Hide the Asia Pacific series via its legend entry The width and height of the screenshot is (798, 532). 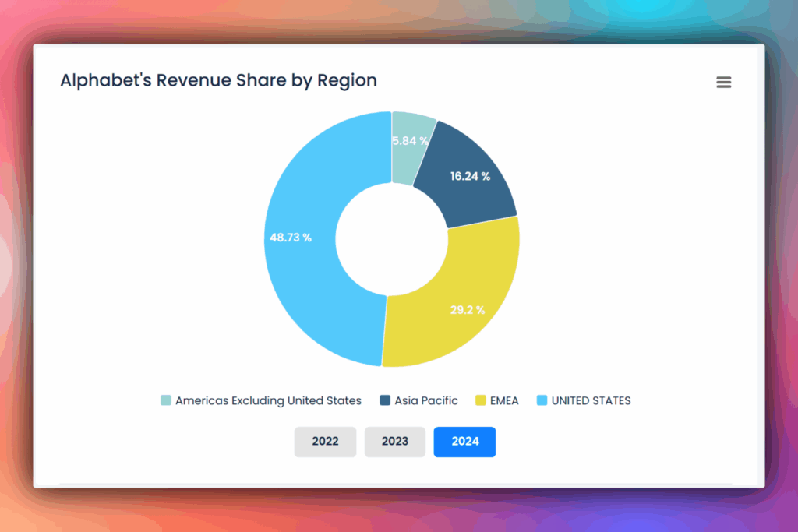[x=418, y=400]
